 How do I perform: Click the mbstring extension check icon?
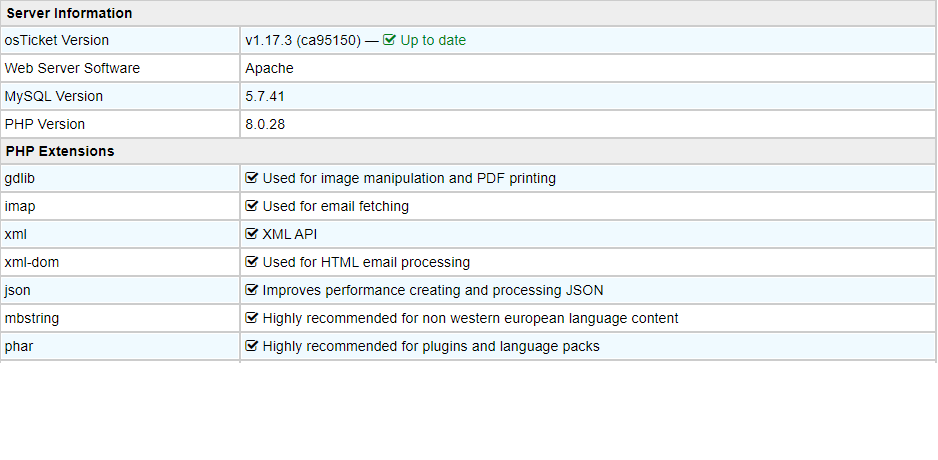251,318
